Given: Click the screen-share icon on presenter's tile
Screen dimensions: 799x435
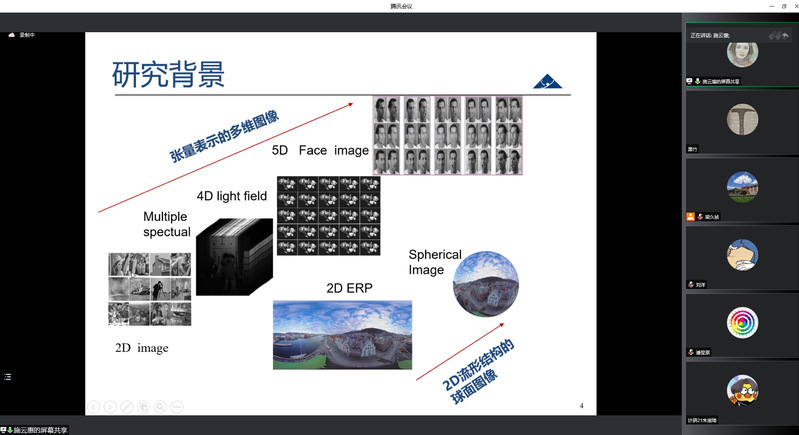Looking at the screenshot, I should (689, 81).
